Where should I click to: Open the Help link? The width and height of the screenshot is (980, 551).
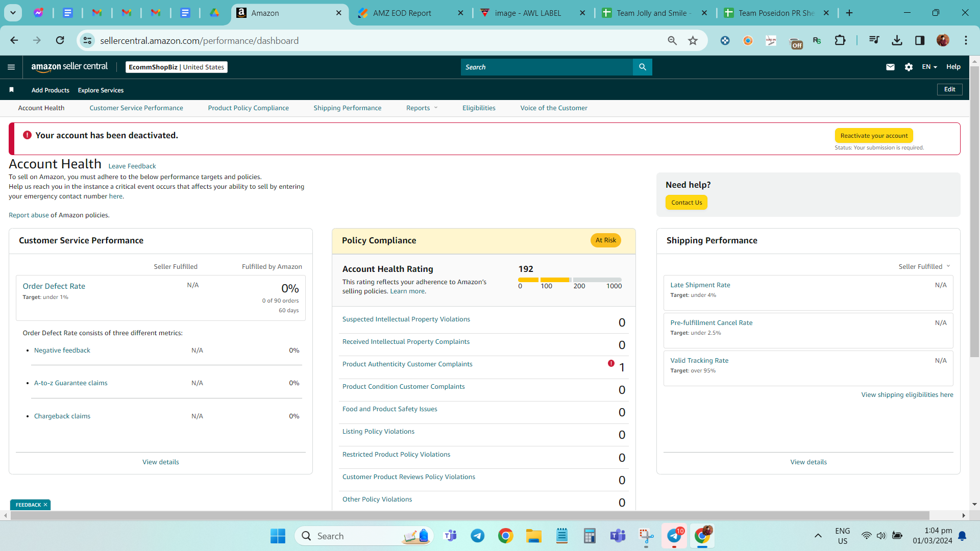coord(953,67)
